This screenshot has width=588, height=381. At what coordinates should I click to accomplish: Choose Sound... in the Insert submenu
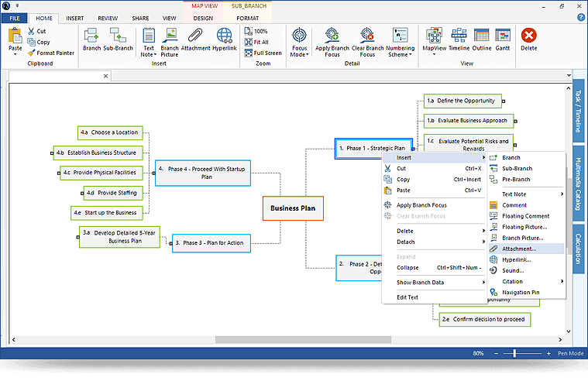pyautogui.click(x=527, y=270)
